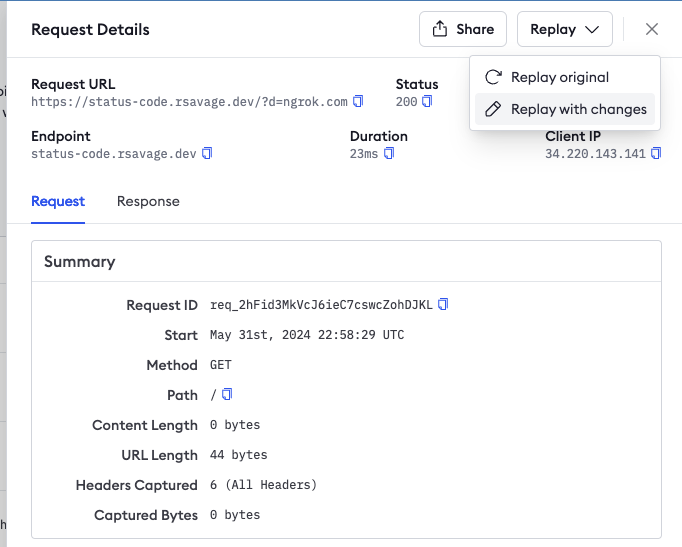The width and height of the screenshot is (682, 547).
Task: Collapse the Replay dropdown button
Action: coord(564,30)
